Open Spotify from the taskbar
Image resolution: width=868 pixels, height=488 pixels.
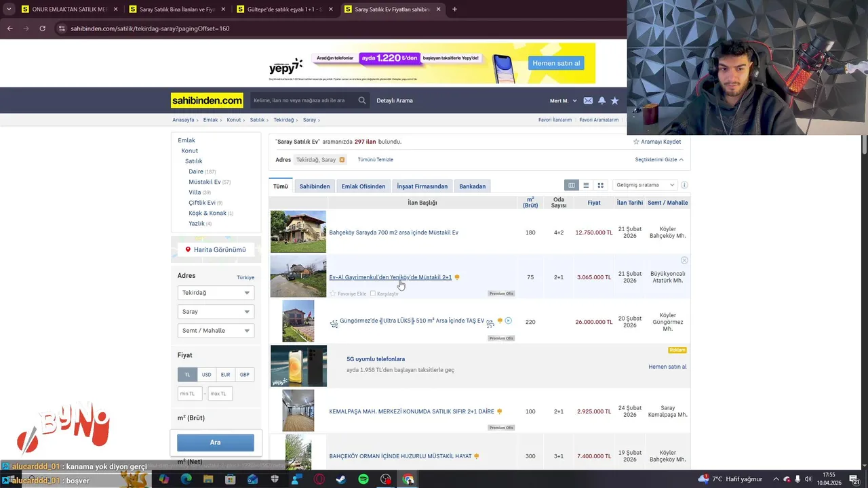tap(363, 479)
